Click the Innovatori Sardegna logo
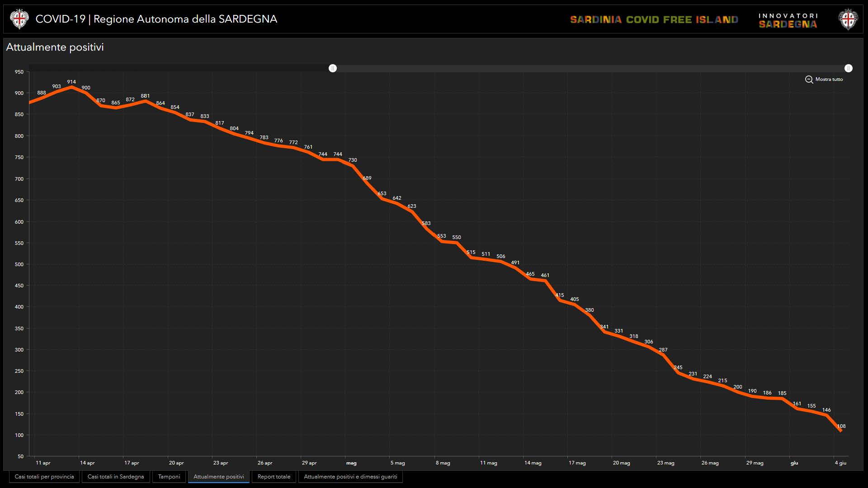This screenshot has height=488, width=868. pyautogui.click(x=788, y=20)
